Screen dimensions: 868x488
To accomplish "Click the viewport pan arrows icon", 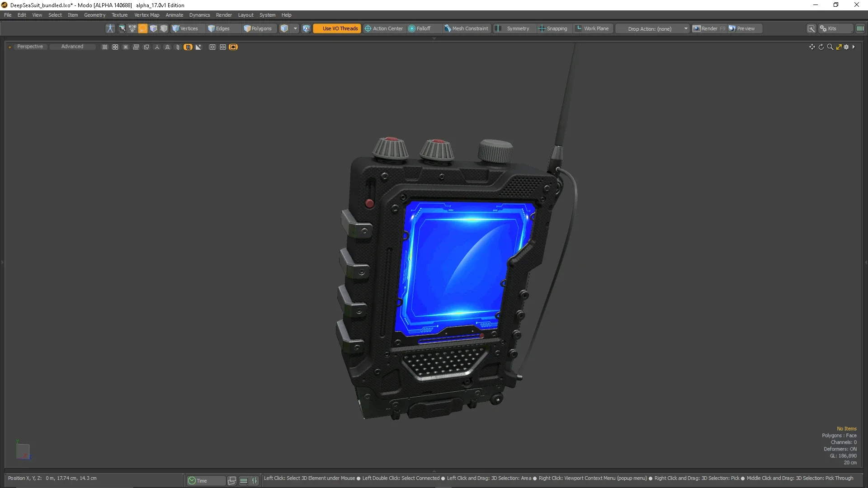I will tap(812, 47).
